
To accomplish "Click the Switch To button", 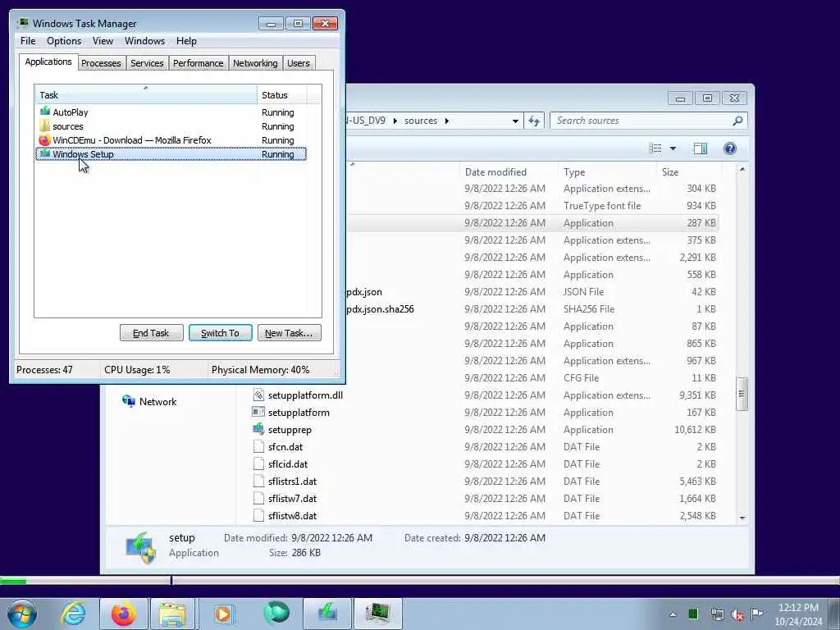I will pyautogui.click(x=220, y=333).
